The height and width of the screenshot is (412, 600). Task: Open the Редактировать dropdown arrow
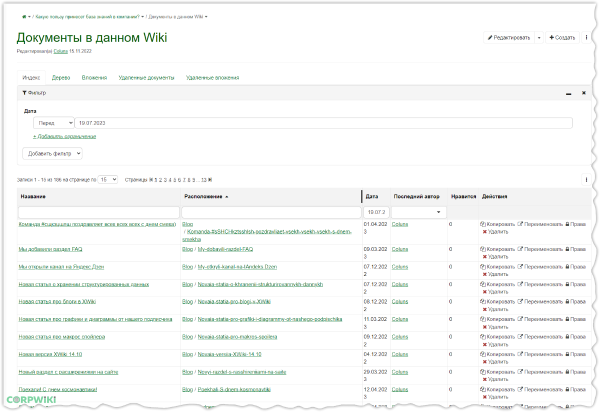(539, 37)
